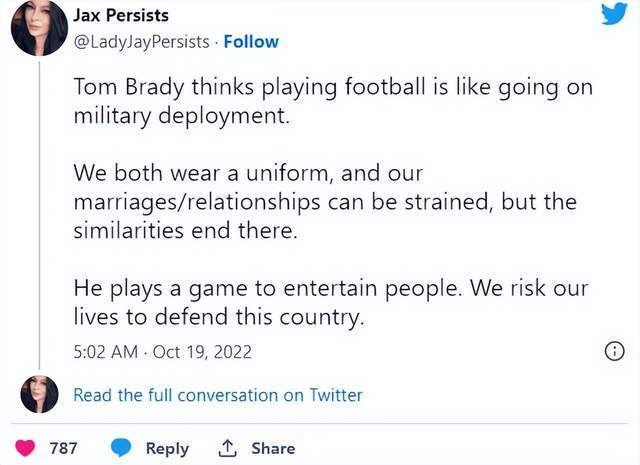Click the share arrow icon
Image resolution: width=640 pixels, height=465 pixels.
(226, 448)
